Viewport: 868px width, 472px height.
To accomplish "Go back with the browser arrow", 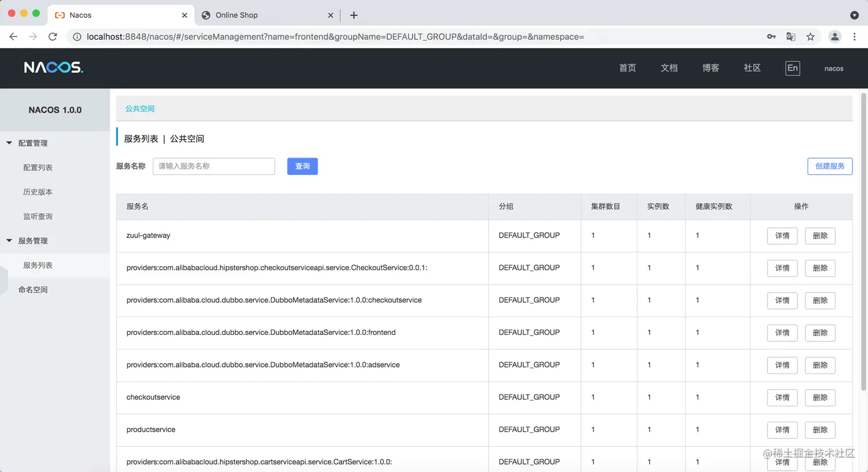I will point(14,37).
